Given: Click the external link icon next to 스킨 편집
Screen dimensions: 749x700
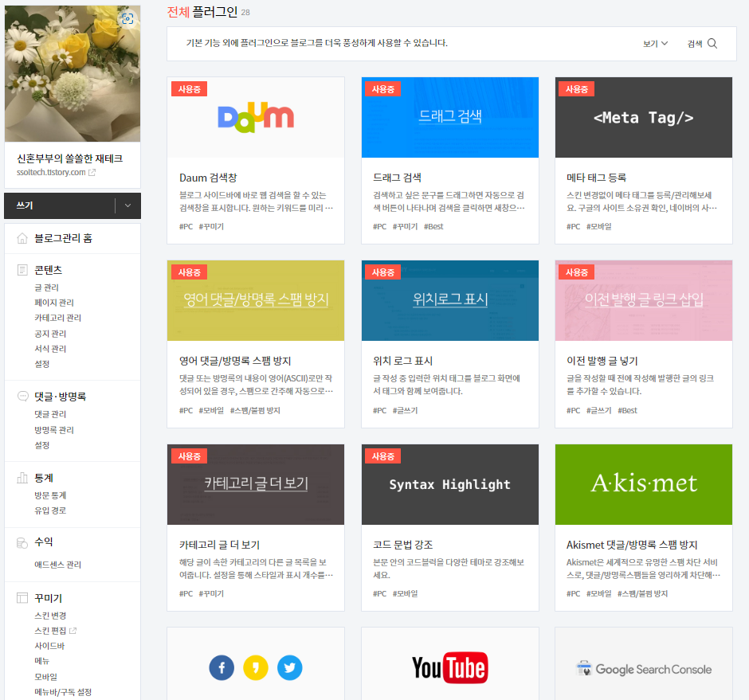Looking at the screenshot, I should [73, 631].
